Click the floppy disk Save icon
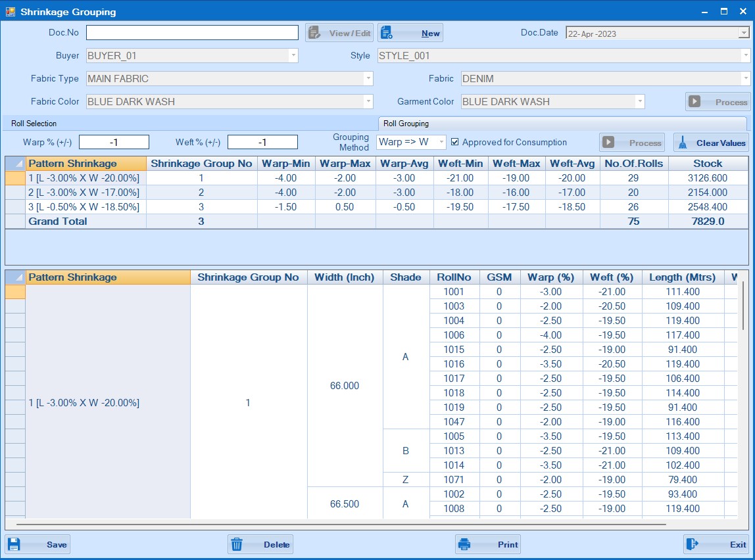This screenshot has width=755, height=560. (14, 544)
